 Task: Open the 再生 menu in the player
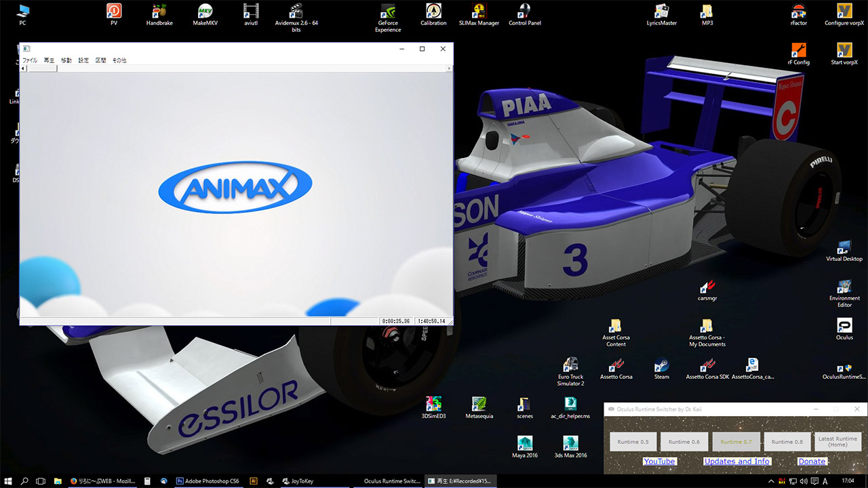49,60
